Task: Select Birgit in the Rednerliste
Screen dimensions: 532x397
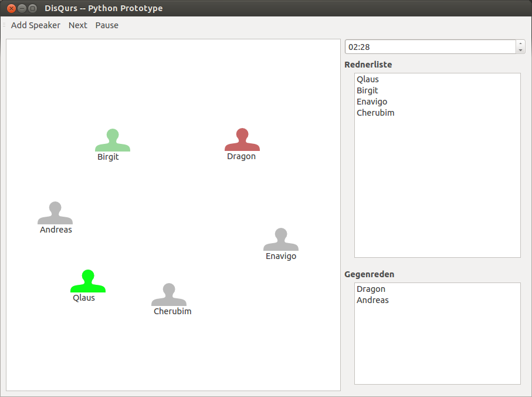Action: [367, 90]
